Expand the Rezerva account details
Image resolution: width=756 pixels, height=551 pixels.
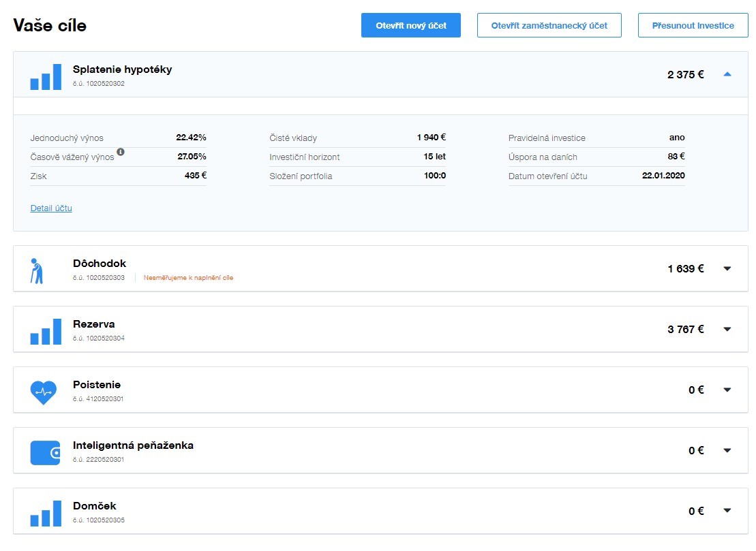click(x=727, y=329)
